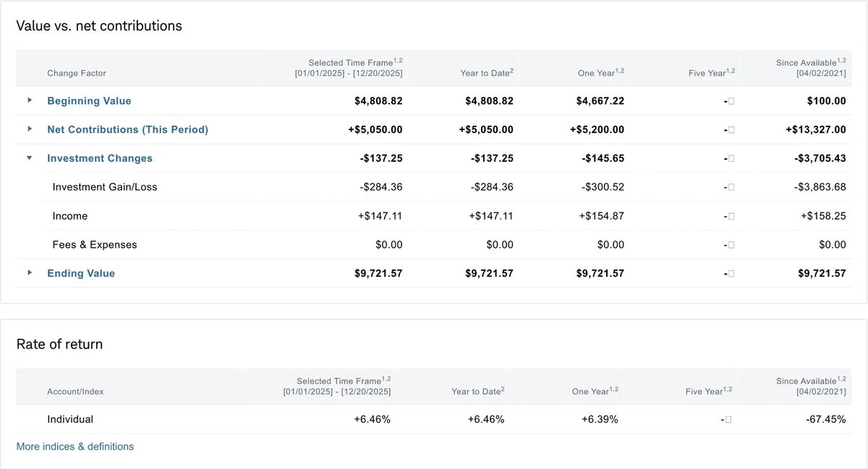Expand the Beginning Value row
This screenshot has width=868, height=469.
pyautogui.click(x=29, y=100)
